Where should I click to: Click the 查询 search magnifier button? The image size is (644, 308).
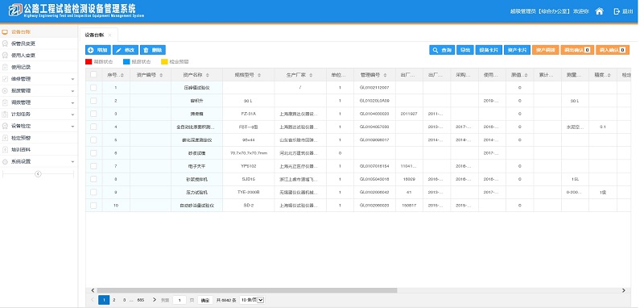tap(441, 50)
